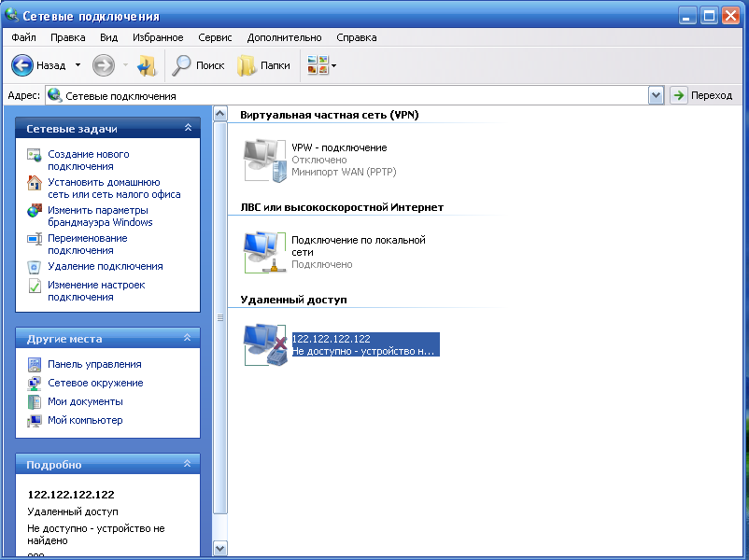Open the Избранное menu
Viewport: 749px width, 560px height.
(158, 37)
